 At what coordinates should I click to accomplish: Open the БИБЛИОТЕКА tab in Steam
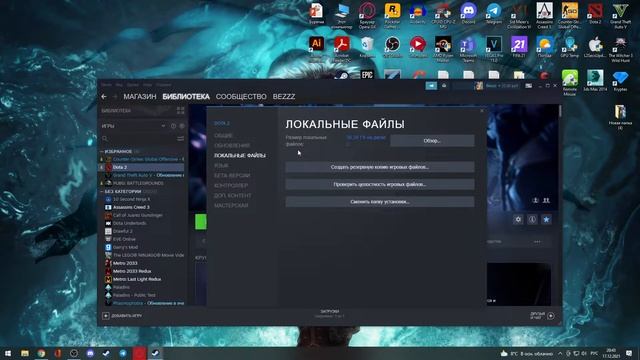(x=186, y=97)
